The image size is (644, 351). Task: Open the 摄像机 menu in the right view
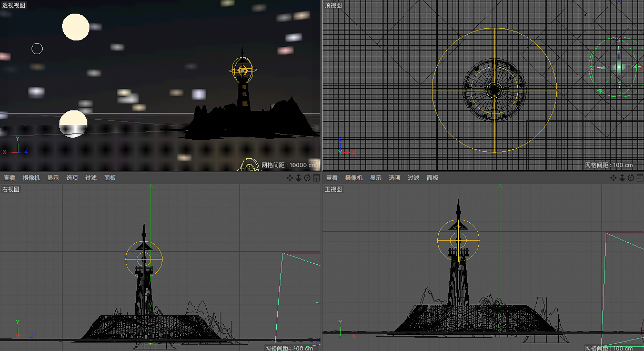tap(31, 178)
